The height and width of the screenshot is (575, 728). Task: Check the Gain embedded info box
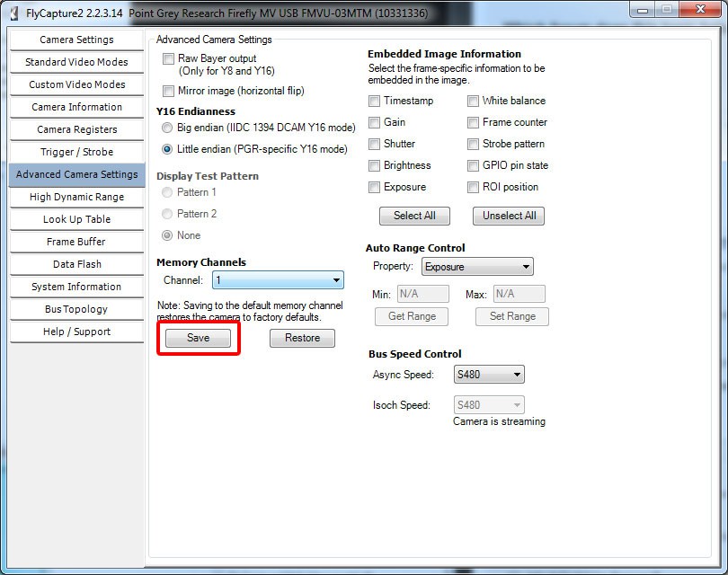[x=374, y=122]
